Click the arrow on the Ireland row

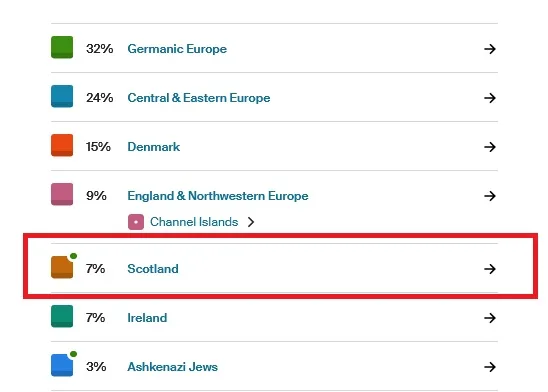(x=490, y=318)
